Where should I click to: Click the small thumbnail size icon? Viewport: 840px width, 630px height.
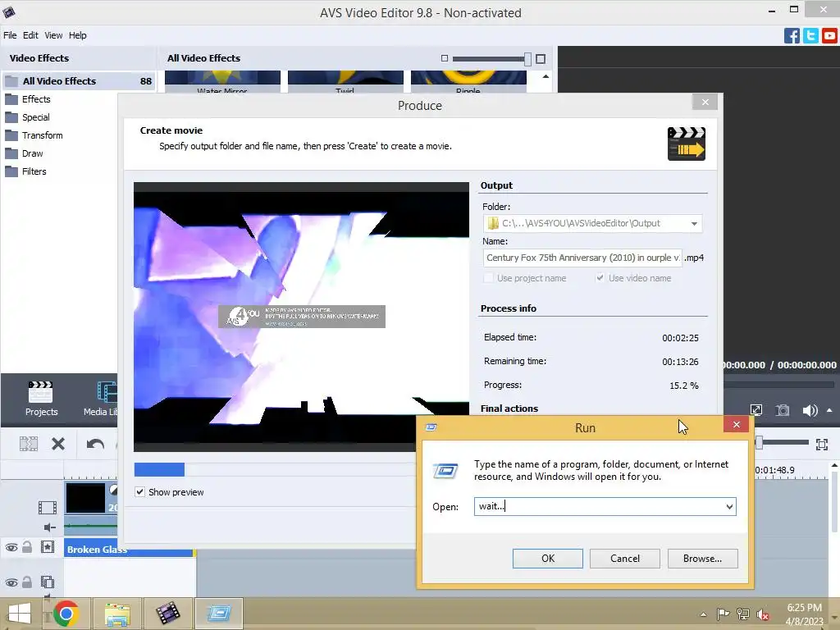pos(444,58)
